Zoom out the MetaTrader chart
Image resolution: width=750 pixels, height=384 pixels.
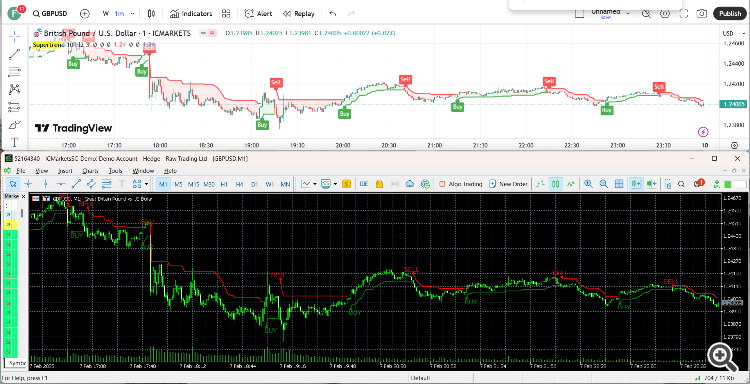[604, 184]
